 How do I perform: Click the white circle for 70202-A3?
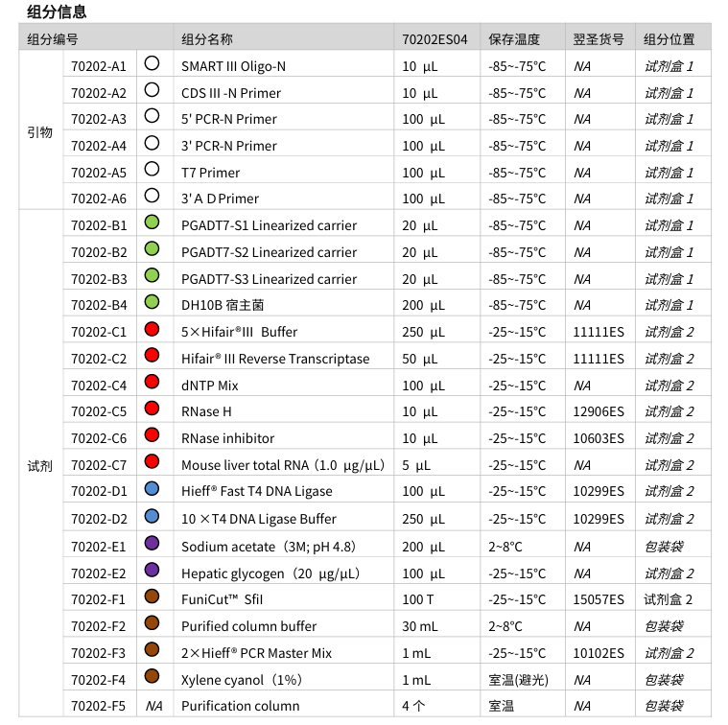tap(152, 116)
